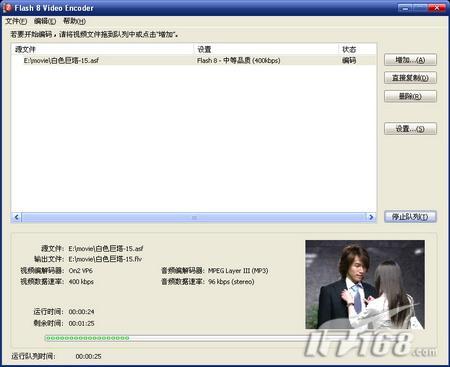Image resolution: width=450 pixels, height=367 pixels.
Task: Open 设置 for the queued file
Action: pyautogui.click(x=410, y=129)
